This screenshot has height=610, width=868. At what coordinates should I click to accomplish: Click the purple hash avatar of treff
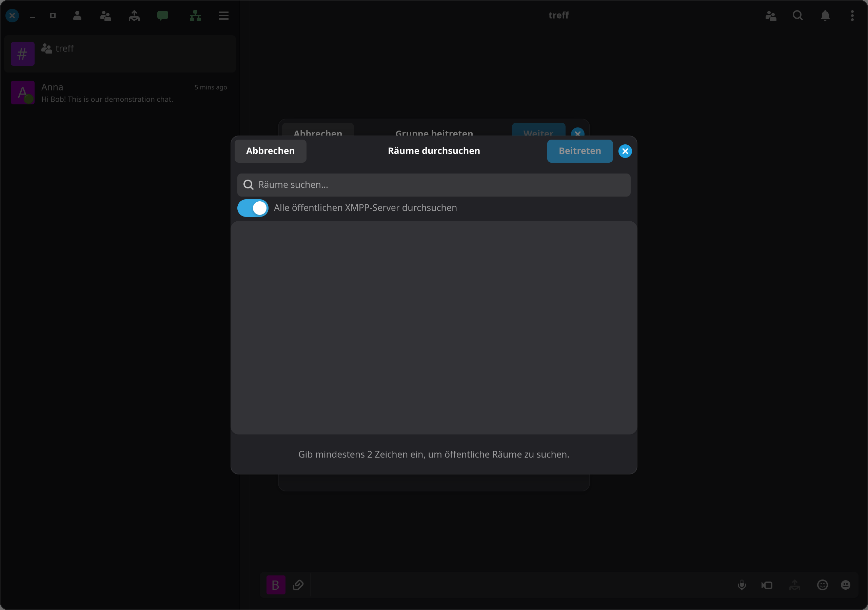point(23,54)
